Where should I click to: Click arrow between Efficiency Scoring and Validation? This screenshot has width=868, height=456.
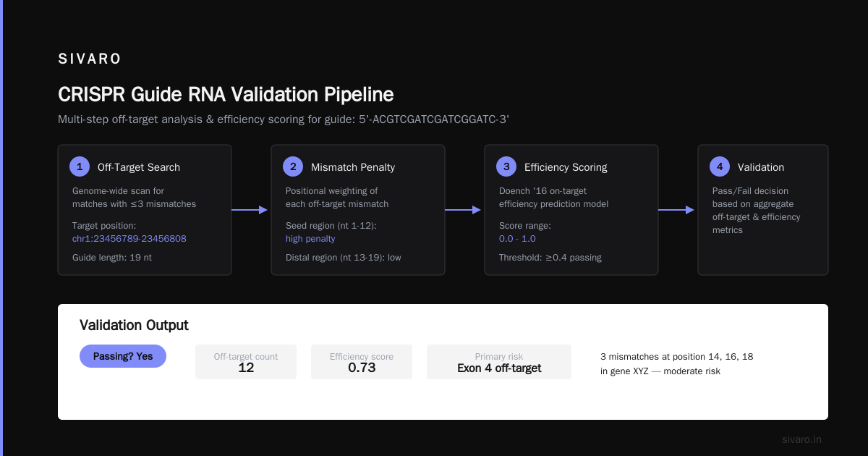point(678,210)
